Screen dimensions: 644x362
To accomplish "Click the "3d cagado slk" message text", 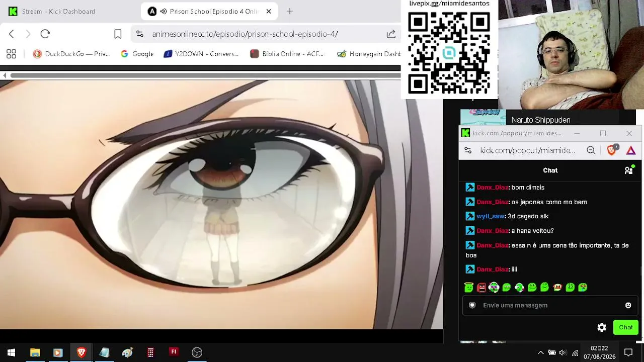I will click(x=528, y=216).
